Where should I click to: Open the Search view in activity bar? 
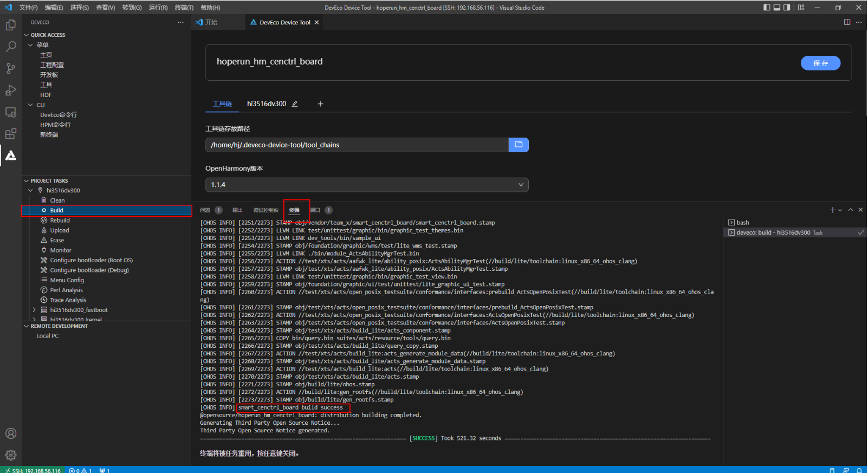click(x=11, y=47)
